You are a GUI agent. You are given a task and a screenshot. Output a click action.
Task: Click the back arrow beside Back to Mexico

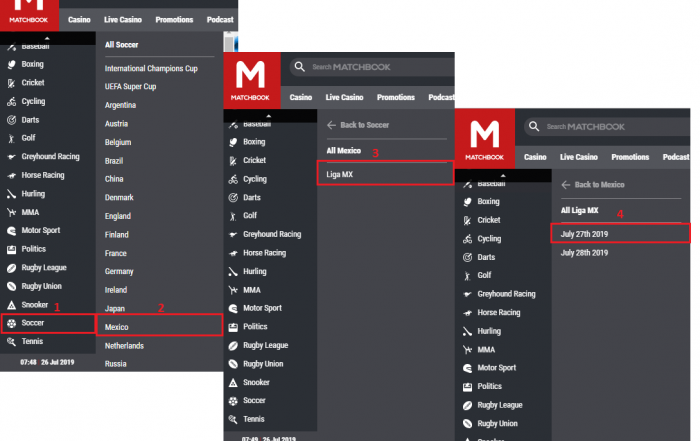point(566,185)
